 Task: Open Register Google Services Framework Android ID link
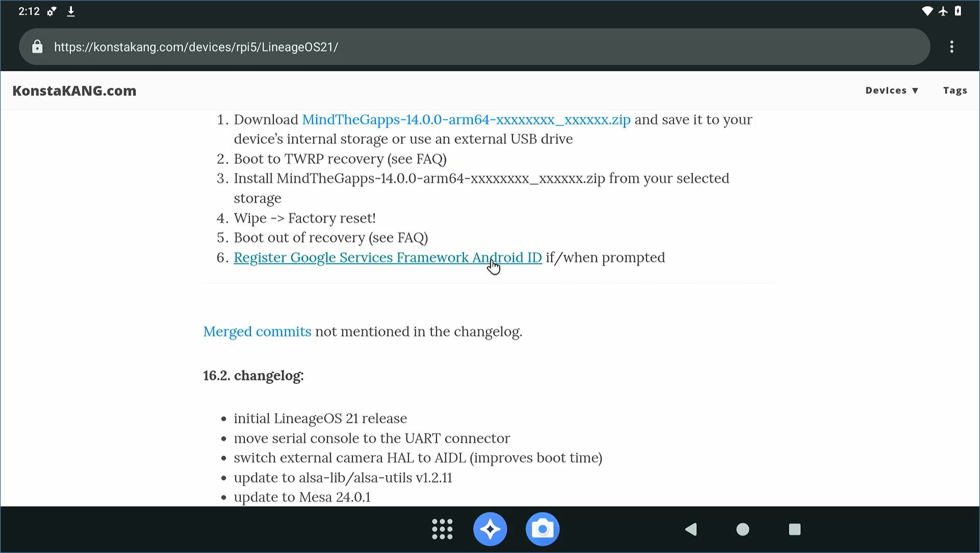387,258
